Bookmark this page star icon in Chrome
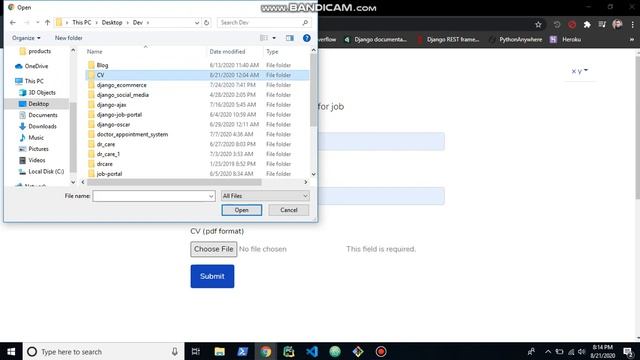The image size is (640, 360). 538,24
